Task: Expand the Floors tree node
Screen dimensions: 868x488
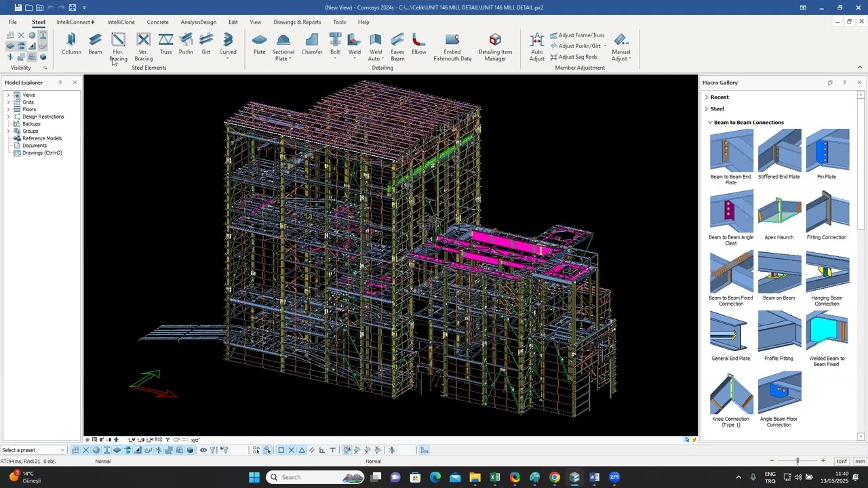Action: pos(8,109)
